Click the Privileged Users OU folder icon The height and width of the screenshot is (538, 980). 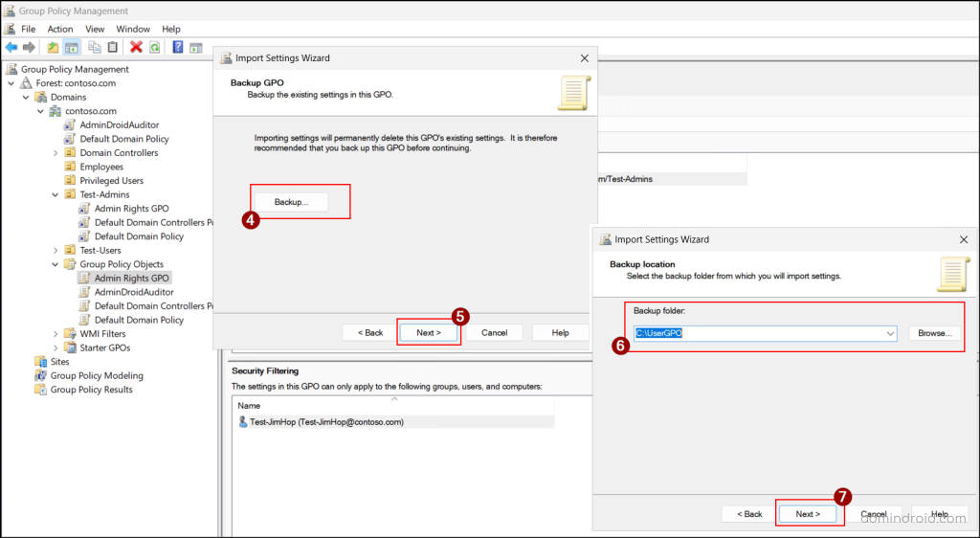(x=70, y=181)
